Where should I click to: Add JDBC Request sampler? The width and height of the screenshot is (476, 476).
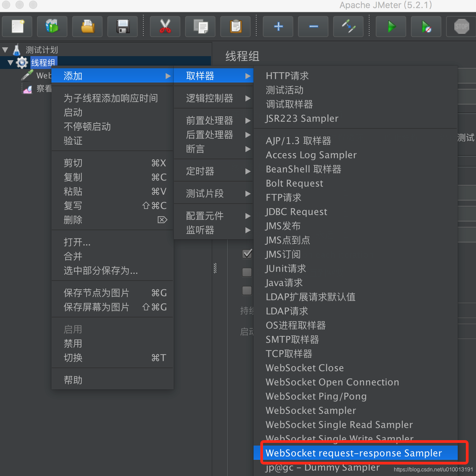pyautogui.click(x=356, y=212)
